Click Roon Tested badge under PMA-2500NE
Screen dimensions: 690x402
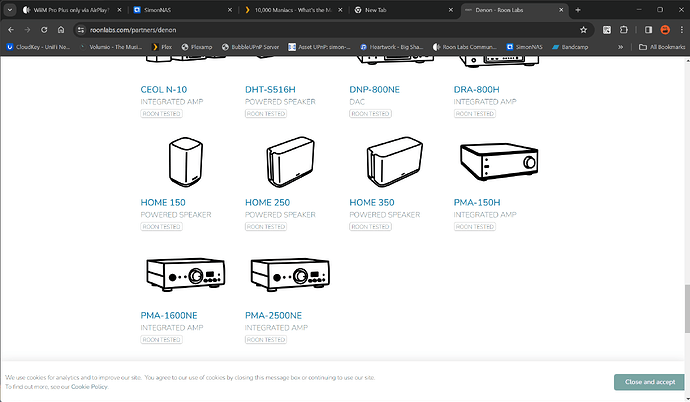click(x=266, y=340)
